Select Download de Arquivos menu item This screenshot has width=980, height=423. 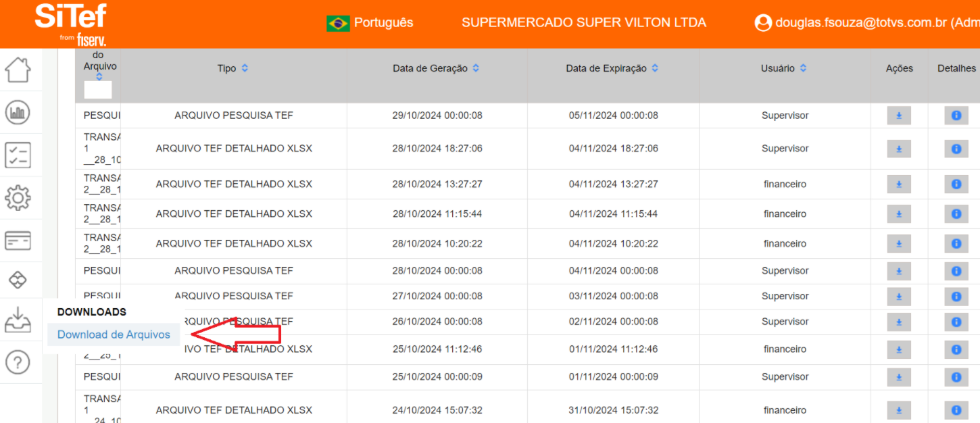tap(114, 334)
